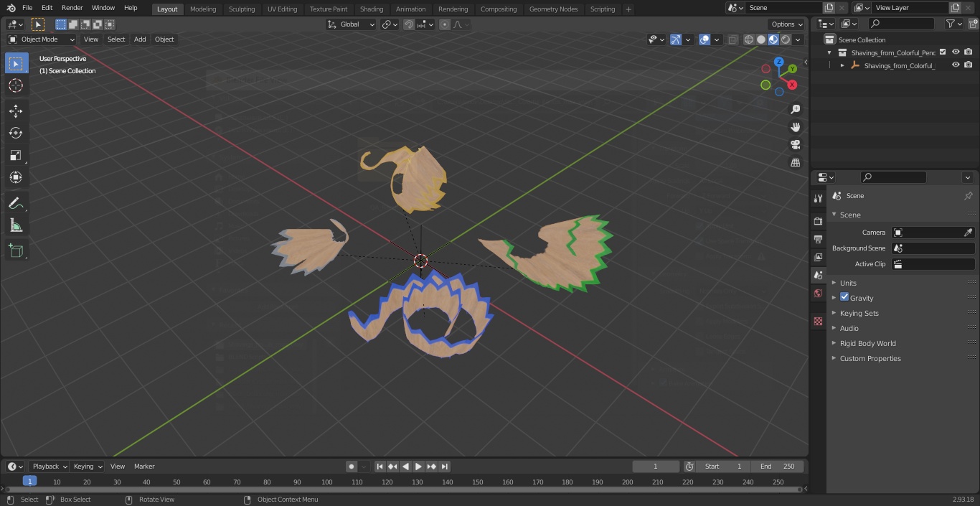Viewport: 980px width, 506px height.
Task: Pick the Add Cube tool
Action: (16, 250)
